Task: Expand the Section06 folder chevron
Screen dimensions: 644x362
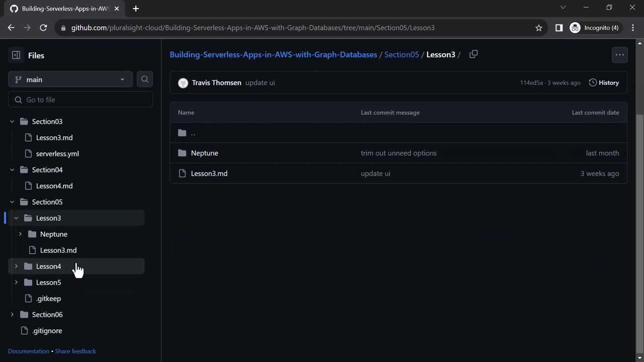Action: point(12,315)
